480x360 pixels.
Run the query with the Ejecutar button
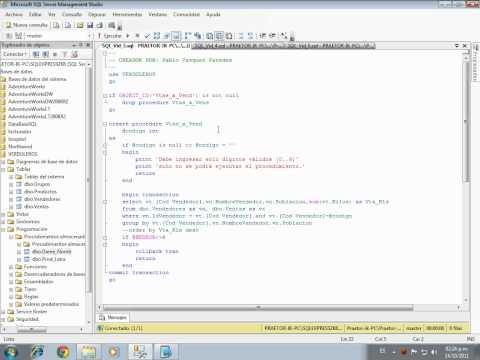109,36
